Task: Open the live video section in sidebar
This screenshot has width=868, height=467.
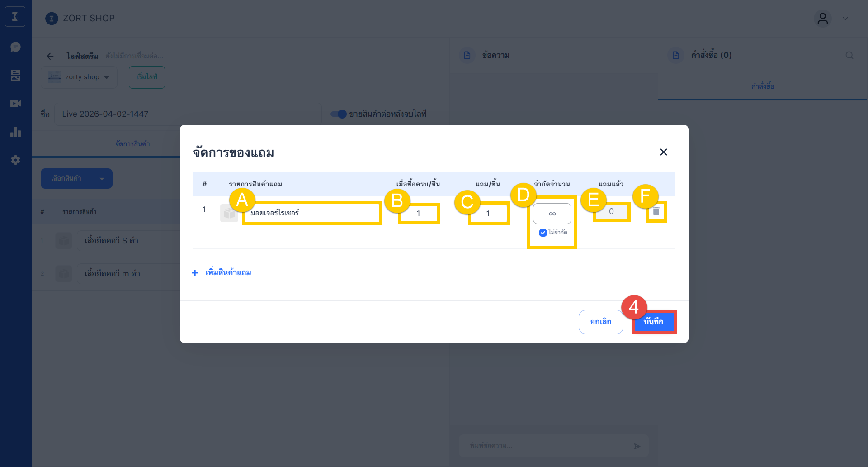Action: pyautogui.click(x=15, y=104)
